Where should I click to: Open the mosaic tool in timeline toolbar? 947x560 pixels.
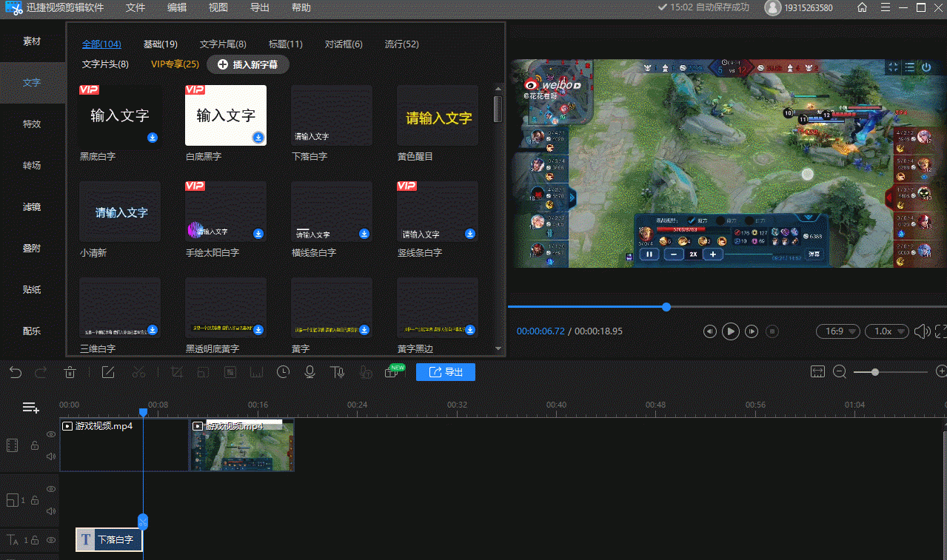coord(231,372)
